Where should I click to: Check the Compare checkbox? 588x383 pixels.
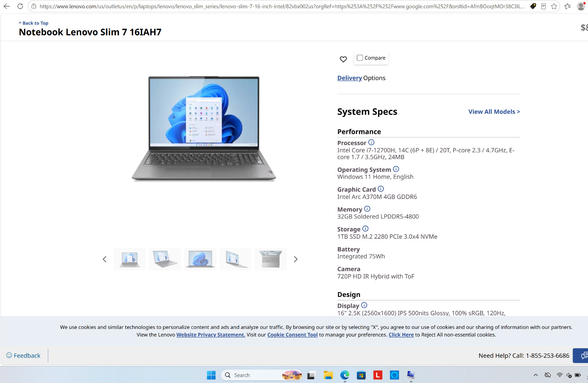click(360, 58)
